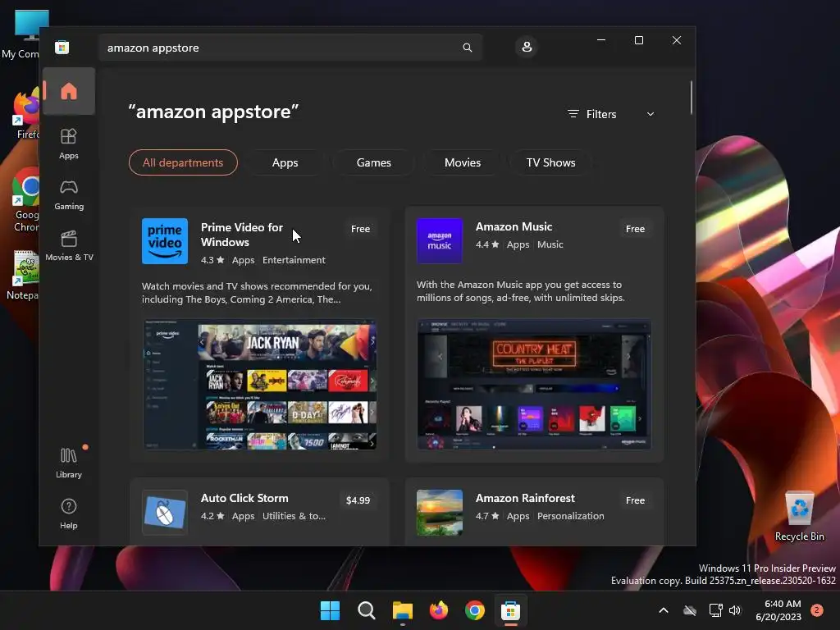The width and height of the screenshot is (840, 630).
Task: Click the Prime Video screenshot preview
Action: [260, 385]
